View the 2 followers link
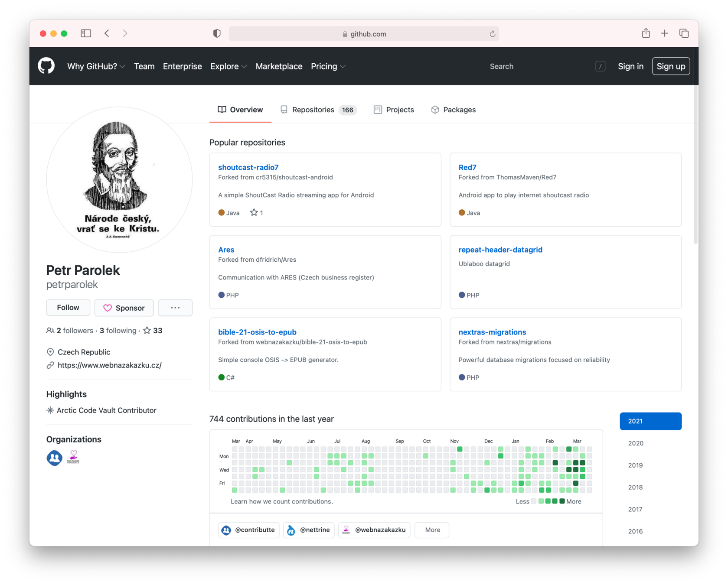The height and width of the screenshot is (585, 728). click(x=75, y=331)
